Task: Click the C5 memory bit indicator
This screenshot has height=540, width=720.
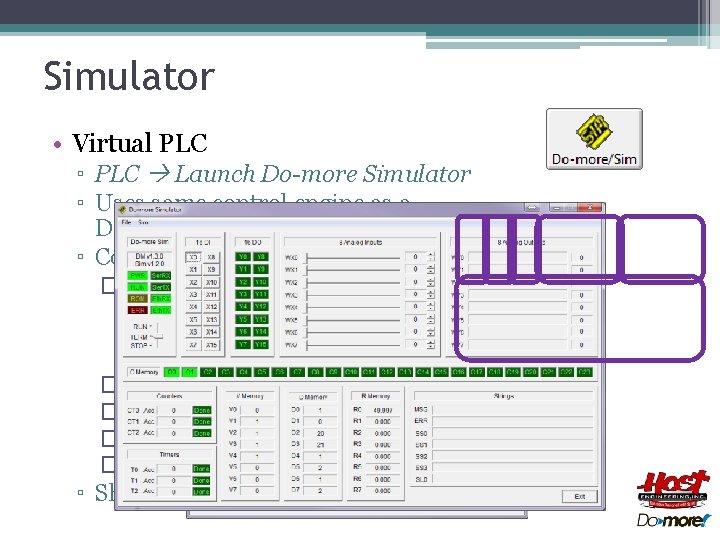Action: click(261, 372)
